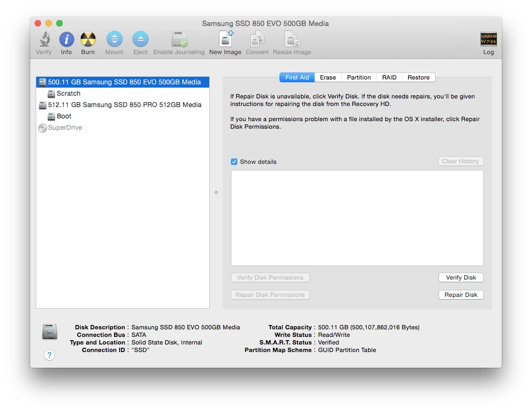Viewport: 532px width, 411px height.
Task: Click the Scratch volume's disk icon
Action: click(x=51, y=94)
